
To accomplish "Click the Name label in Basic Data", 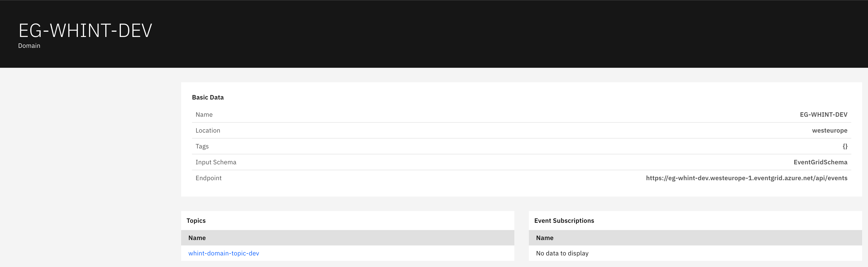I will coord(204,114).
